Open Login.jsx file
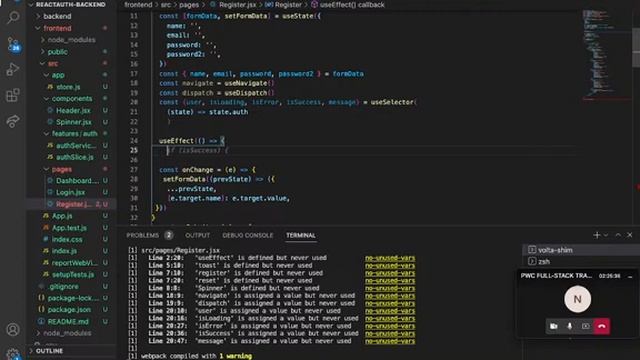The width and height of the screenshot is (640, 360). (70, 192)
